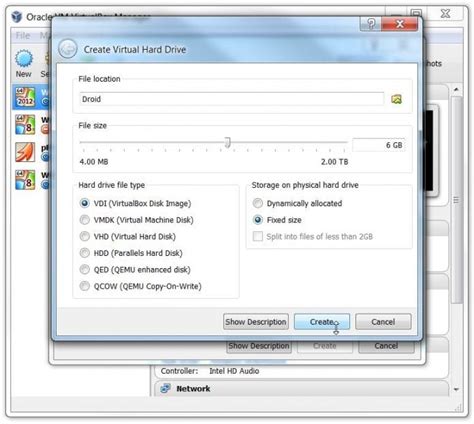Click the folder browse icon beside Droid
This screenshot has height=424, width=474.
[396, 99]
